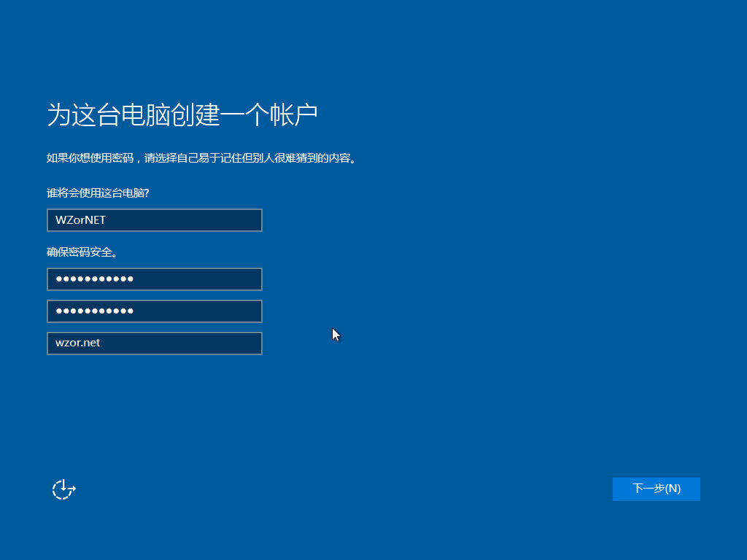Click empty right end of hint field
Image resolution: width=747 pixels, height=560 pixels.
tap(233, 343)
